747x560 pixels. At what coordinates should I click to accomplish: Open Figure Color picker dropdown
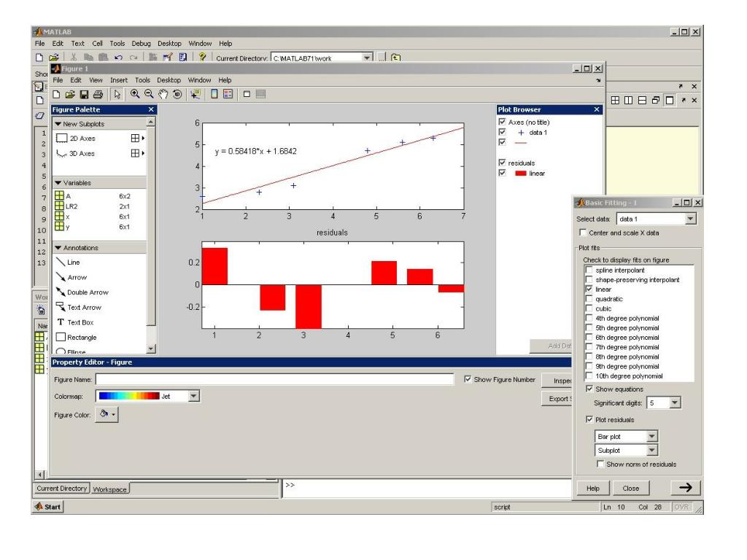[x=107, y=414]
